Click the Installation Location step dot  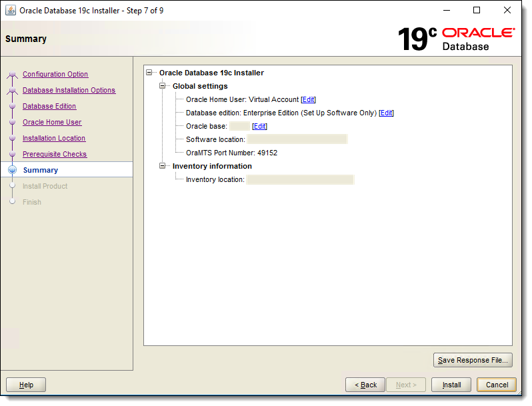pos(13,138)
